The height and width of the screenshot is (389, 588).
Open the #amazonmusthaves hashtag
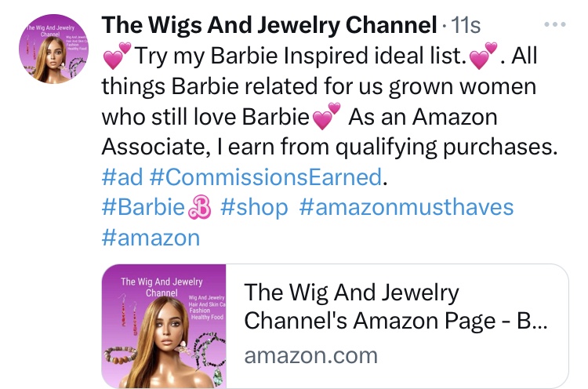click(406, 208)
